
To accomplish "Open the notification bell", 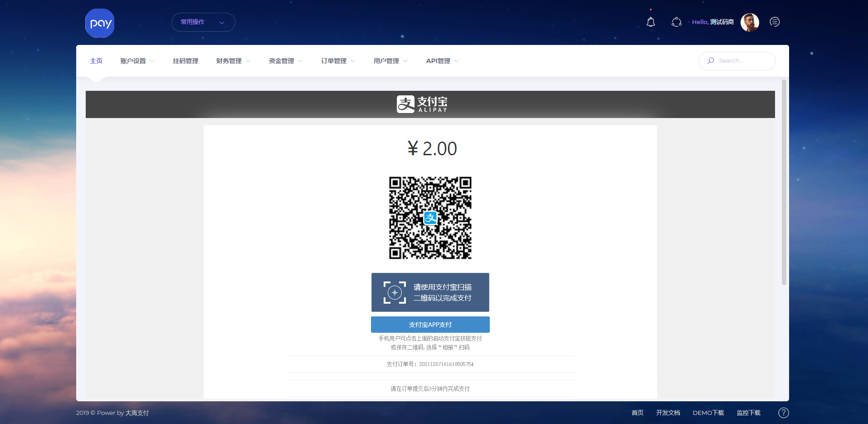I will click(651, 22).
